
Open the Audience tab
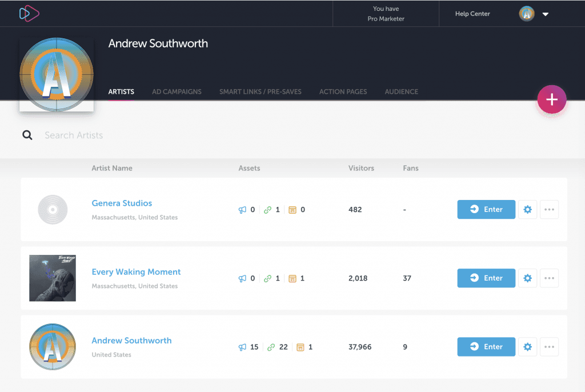(402, 91)
